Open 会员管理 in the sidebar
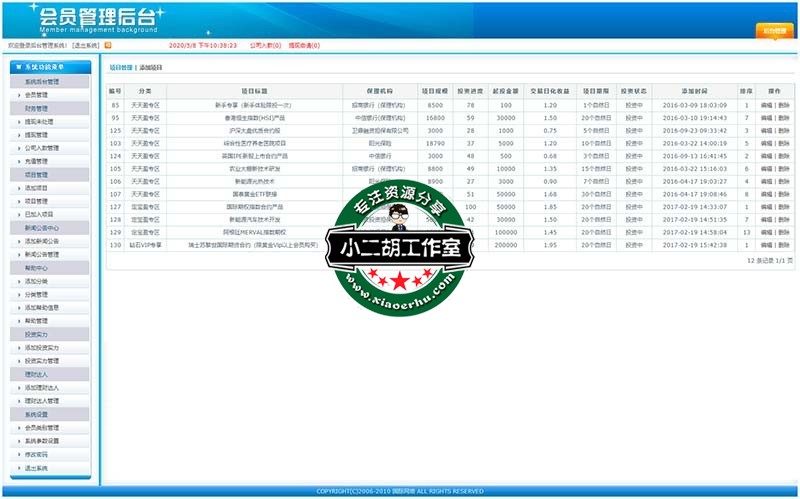Screen dimensions: 800x499 tap(36, 95)
